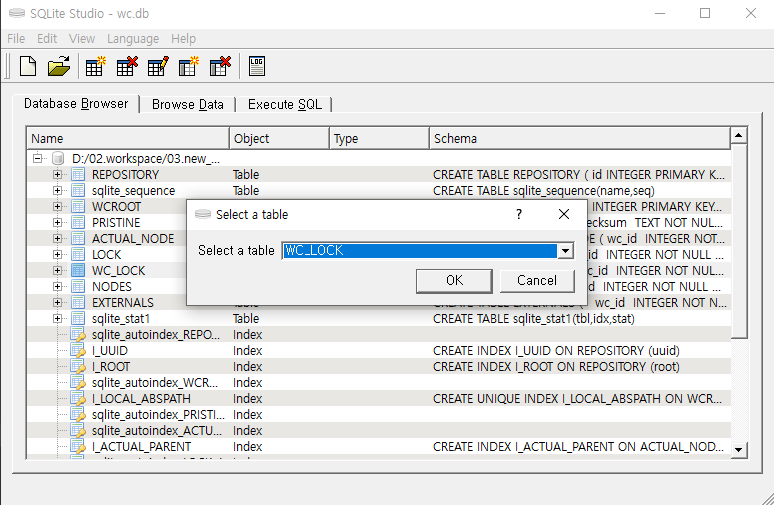This screenshot has width=774, height=505.
Task: Click the I_ROOT index icon
Action: point(78,367)
